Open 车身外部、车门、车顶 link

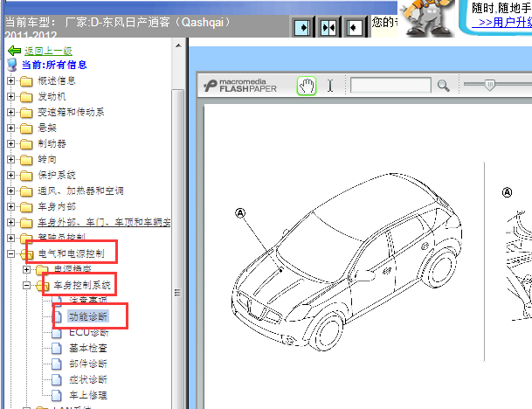[x=104, y=222]
